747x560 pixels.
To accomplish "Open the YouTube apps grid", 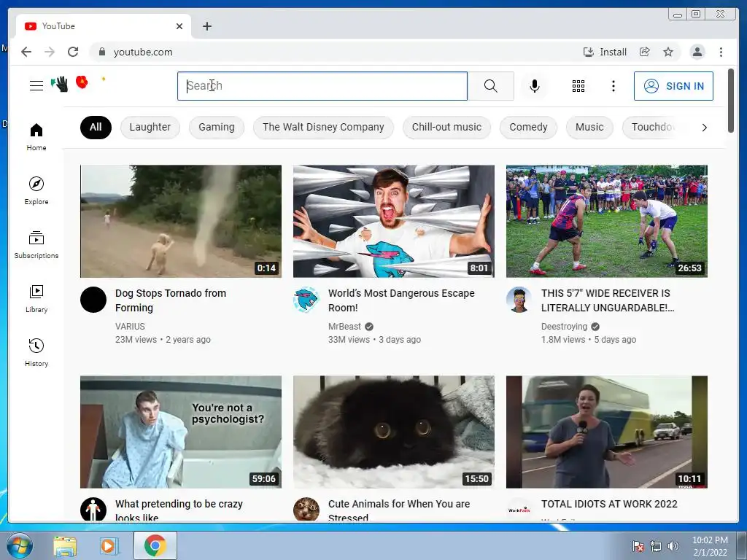I will point(578,86).
